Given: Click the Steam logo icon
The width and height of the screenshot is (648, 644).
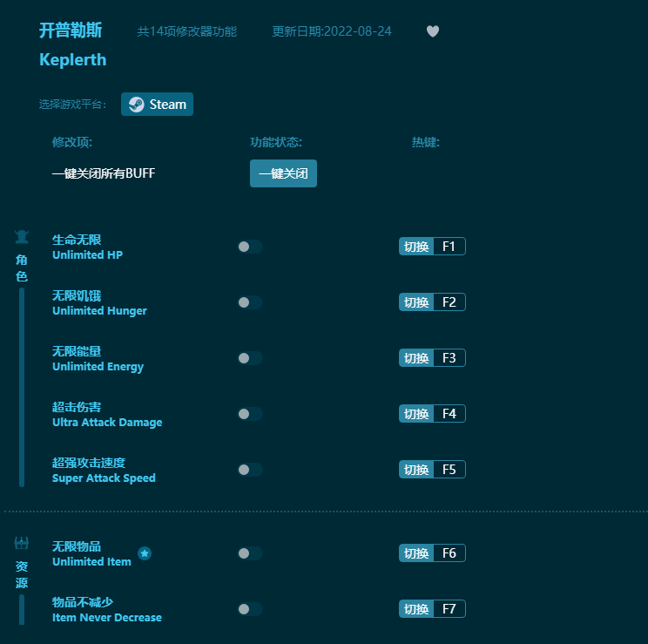Looking at the screenshot, I should 137,105.
